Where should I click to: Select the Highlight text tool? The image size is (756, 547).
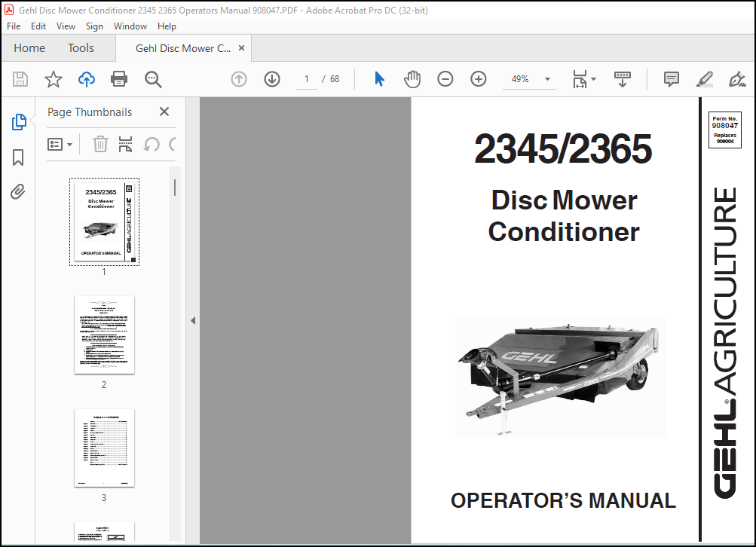[x=705, y=79]
